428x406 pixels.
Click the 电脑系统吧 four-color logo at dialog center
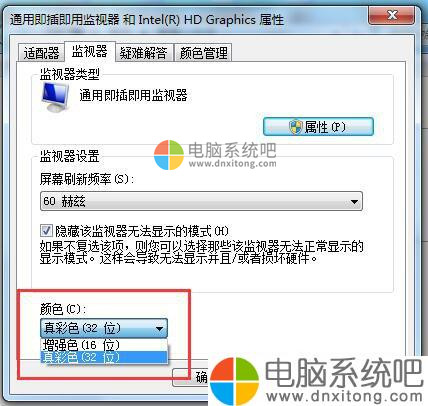[x=169, y=155]
